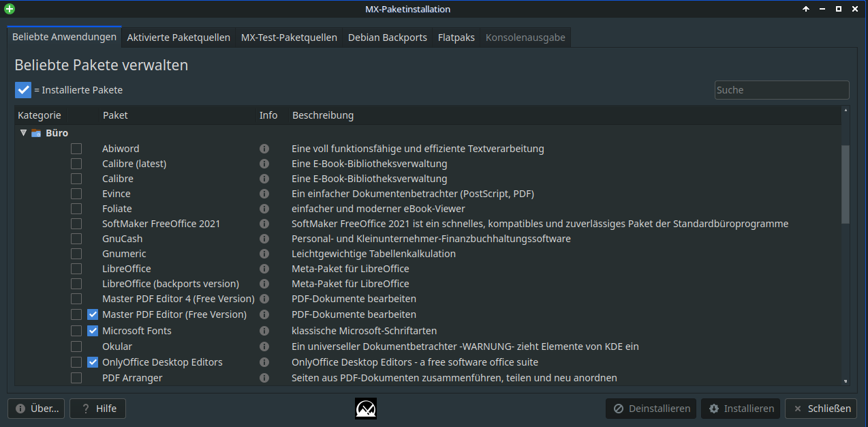The height and width of the screenshot is (427, 868).
Task: Open info for GnuCash package
Action: (264, 239)
